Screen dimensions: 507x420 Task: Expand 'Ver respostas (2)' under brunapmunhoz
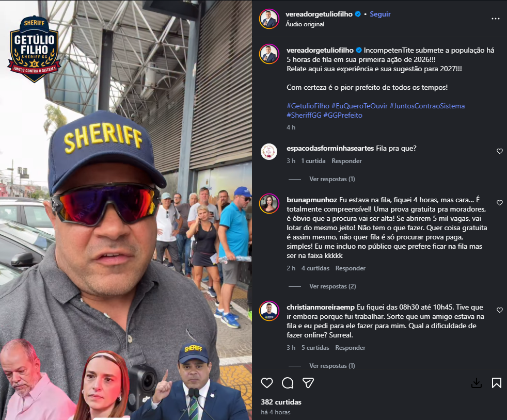click(332, 286)
